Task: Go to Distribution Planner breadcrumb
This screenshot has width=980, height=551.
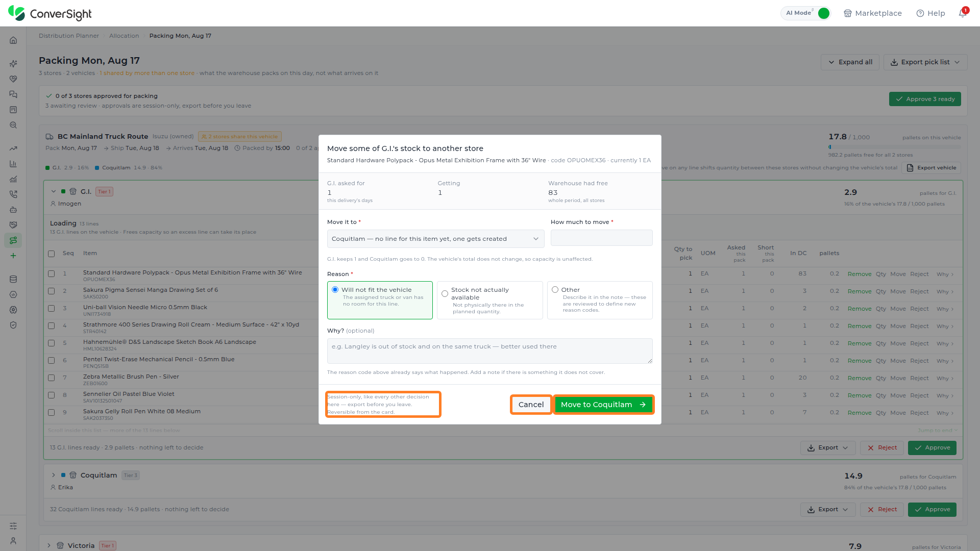Action: click(x=69, y=36)
